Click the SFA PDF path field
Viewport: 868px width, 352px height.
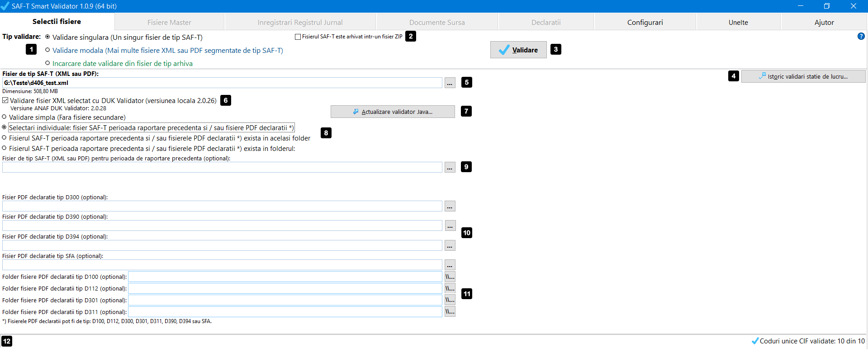pos(222,265)
